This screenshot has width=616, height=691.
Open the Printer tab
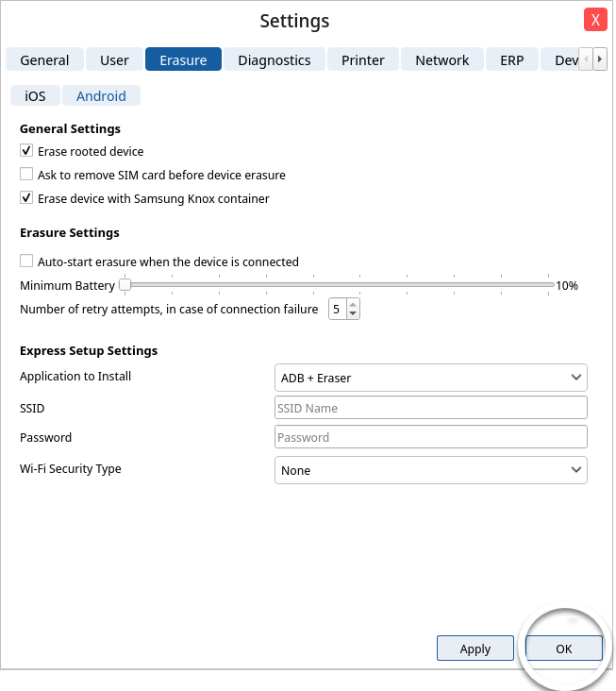[x=363, y=59]
